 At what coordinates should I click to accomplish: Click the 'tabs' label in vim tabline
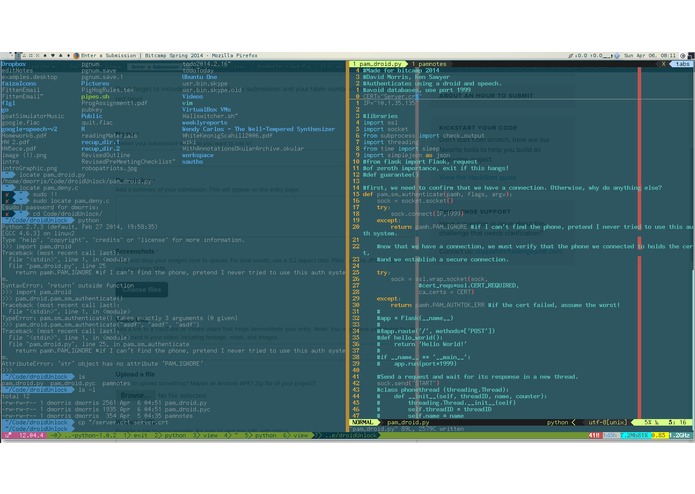coord(683,64)
